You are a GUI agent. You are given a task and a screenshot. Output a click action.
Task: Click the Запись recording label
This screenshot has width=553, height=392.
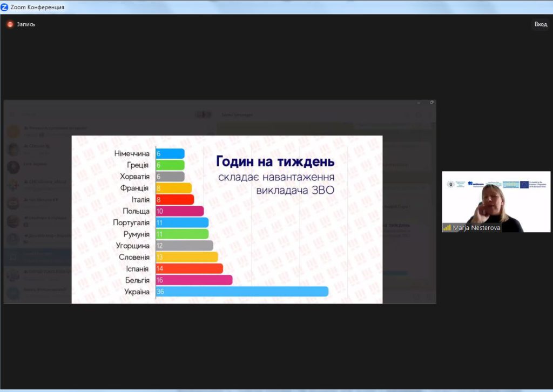click(x=25, y=24)
